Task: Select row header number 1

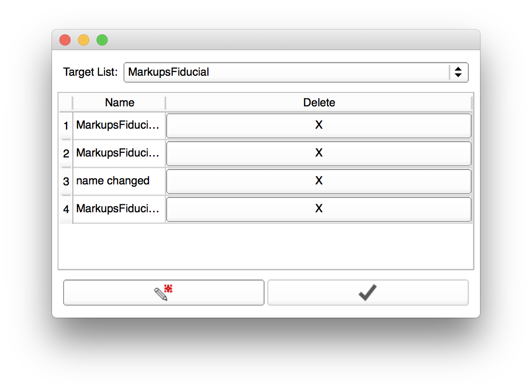Action: (x=66, y=126)
